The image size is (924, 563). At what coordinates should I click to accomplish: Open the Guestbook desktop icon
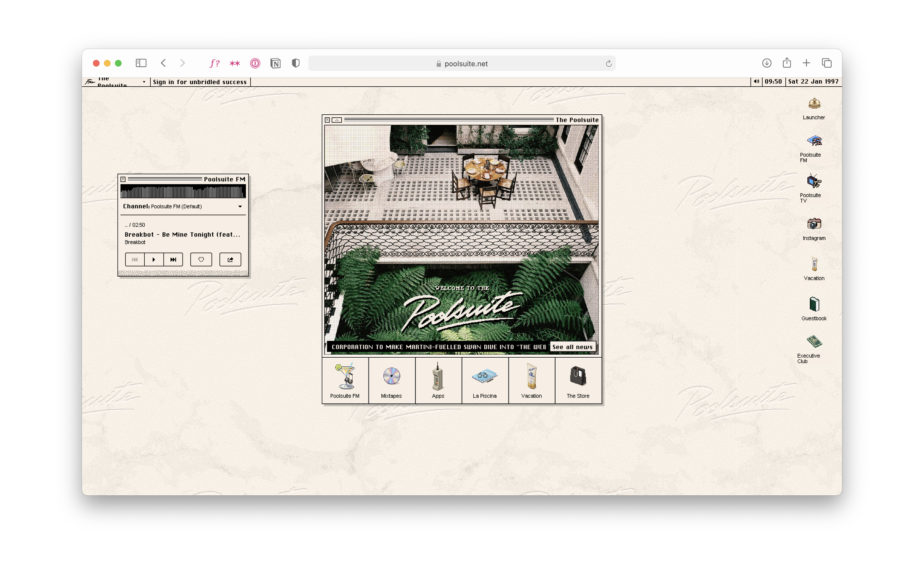click(x=814, y=309)
